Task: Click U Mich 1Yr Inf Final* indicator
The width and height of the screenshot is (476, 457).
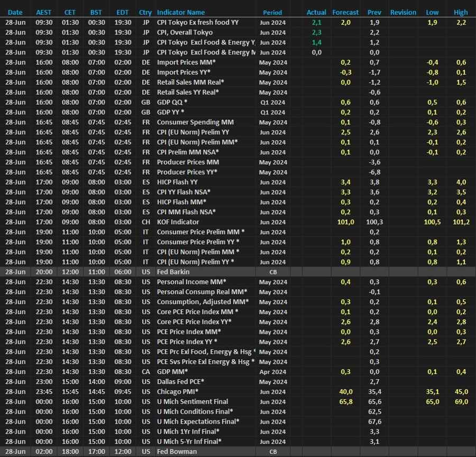Action: coord(188,432)
